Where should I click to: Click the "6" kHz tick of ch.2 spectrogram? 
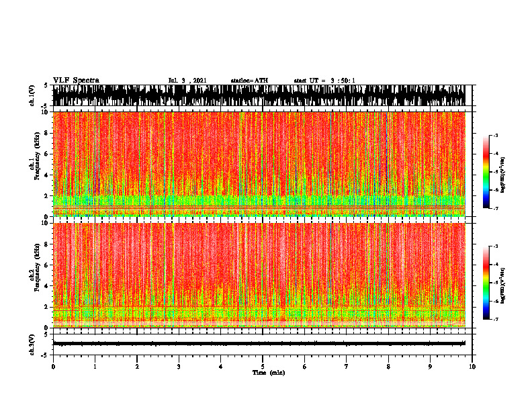(x=47, y=265)
